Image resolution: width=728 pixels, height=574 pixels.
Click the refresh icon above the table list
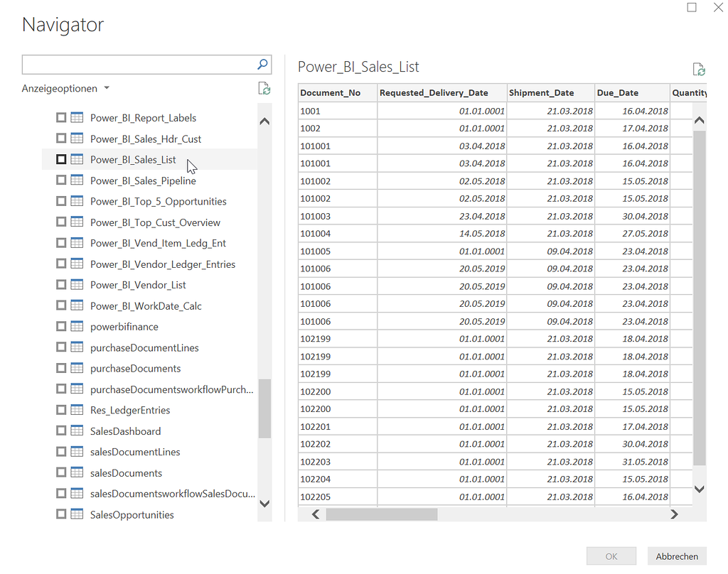tap(264, 88)
